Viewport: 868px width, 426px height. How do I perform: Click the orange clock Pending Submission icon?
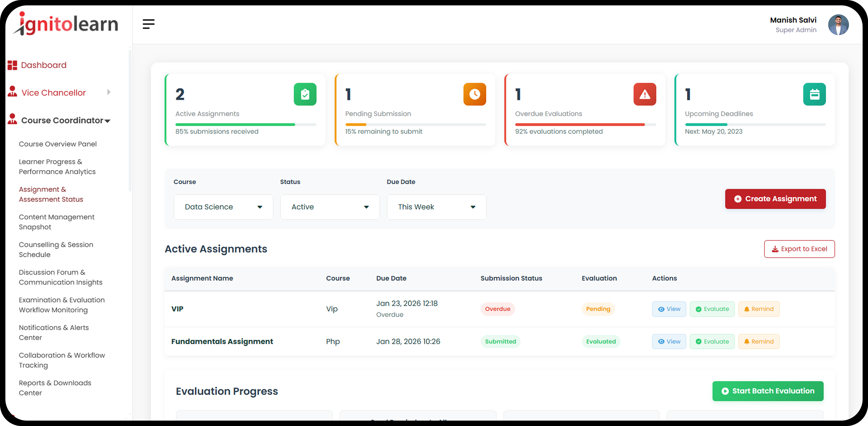coord(474,94)
